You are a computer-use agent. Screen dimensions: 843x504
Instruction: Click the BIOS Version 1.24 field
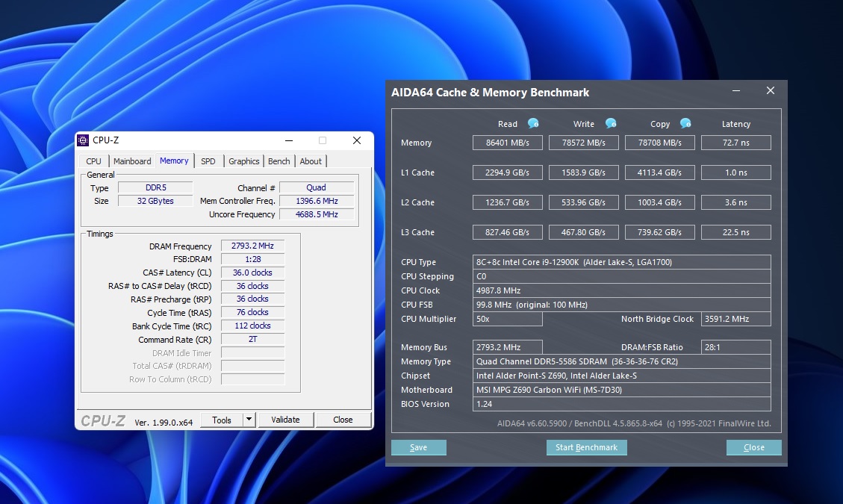click(x=621, y=404)
